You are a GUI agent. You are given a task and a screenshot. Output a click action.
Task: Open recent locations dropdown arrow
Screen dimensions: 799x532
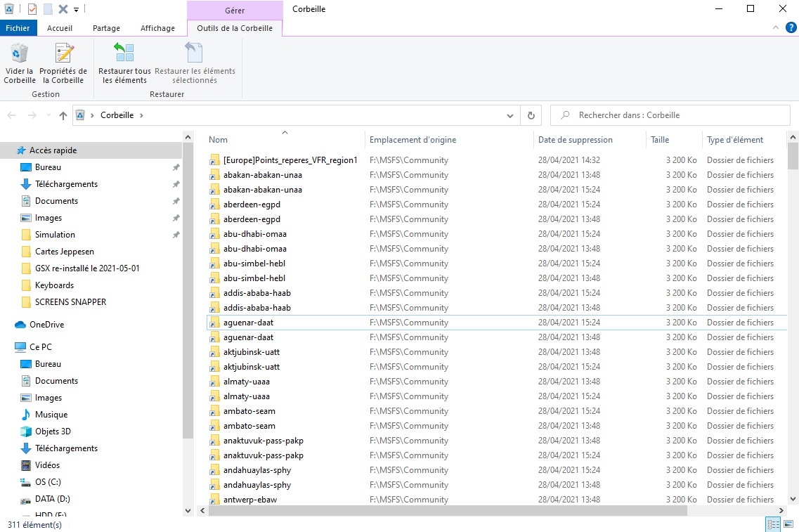pos(49,116)
